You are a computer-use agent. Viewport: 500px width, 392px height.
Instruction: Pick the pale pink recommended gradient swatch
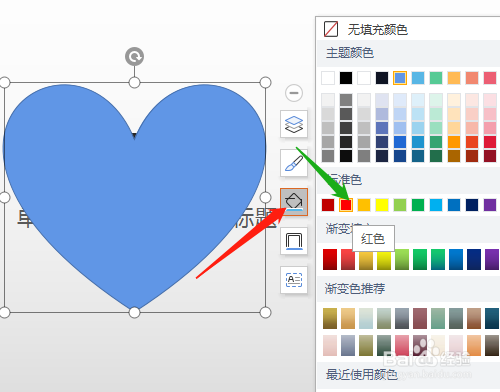330,346
